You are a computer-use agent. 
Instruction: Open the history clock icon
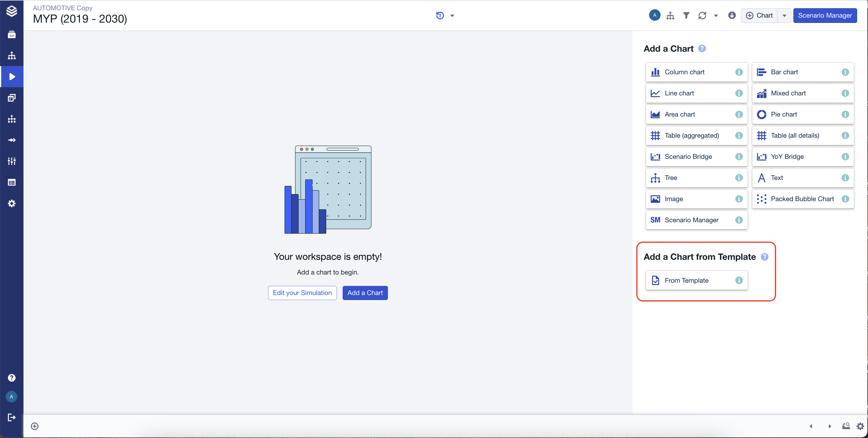click(x=440, y=16)
